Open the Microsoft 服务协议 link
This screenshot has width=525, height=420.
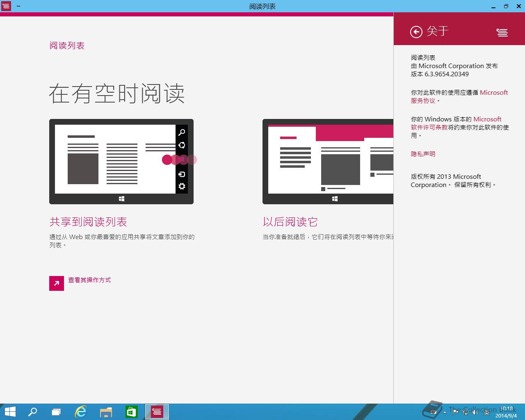[x=459, y=96]
